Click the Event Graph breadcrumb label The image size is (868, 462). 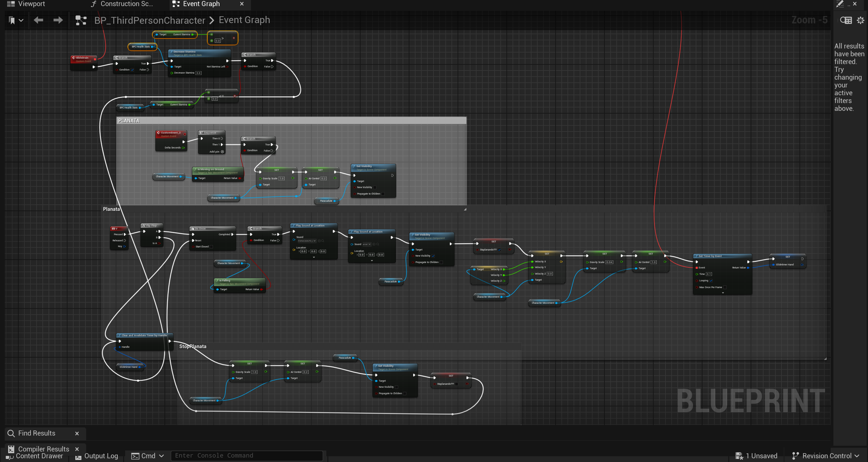click(244, 20)
